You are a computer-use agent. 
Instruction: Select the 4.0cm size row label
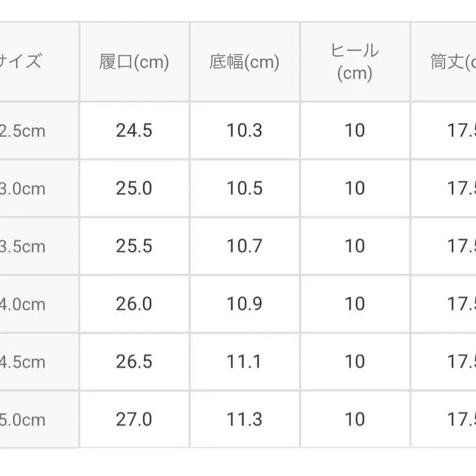coord(23,304)
